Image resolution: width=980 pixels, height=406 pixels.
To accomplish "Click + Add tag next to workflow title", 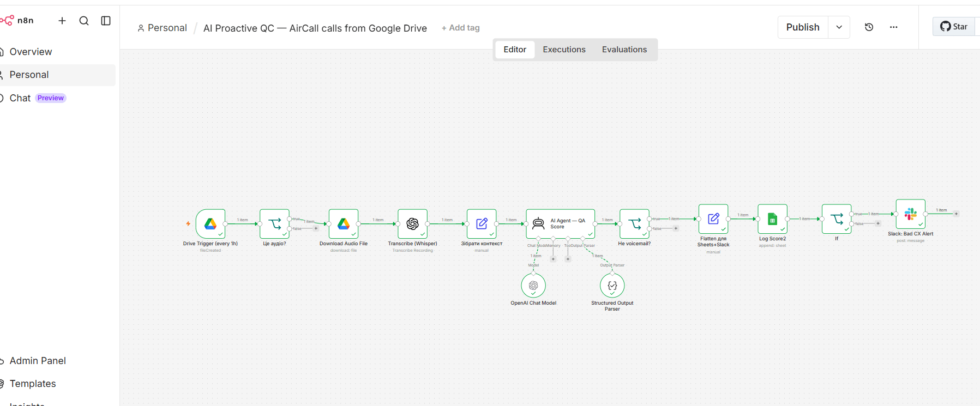I will click(461, 28).
